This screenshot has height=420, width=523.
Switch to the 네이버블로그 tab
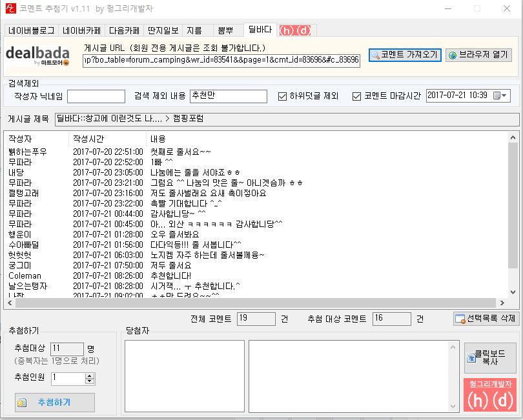coord(30,30)
